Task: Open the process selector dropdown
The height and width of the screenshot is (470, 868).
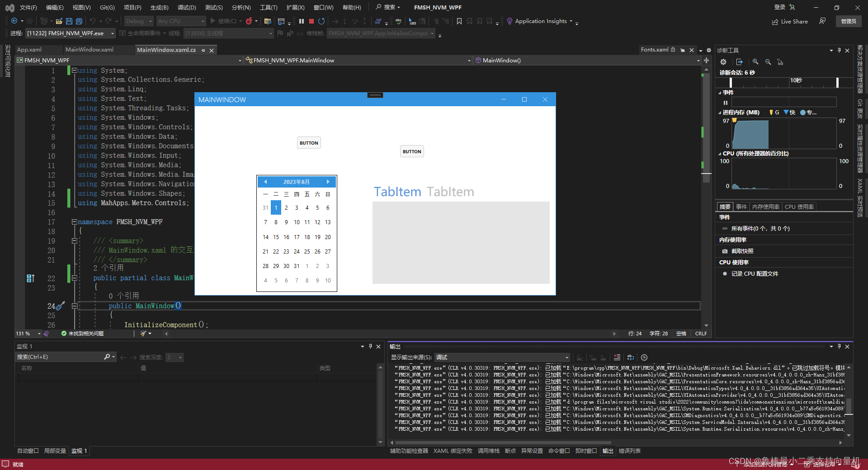Action: pos(71,33)
